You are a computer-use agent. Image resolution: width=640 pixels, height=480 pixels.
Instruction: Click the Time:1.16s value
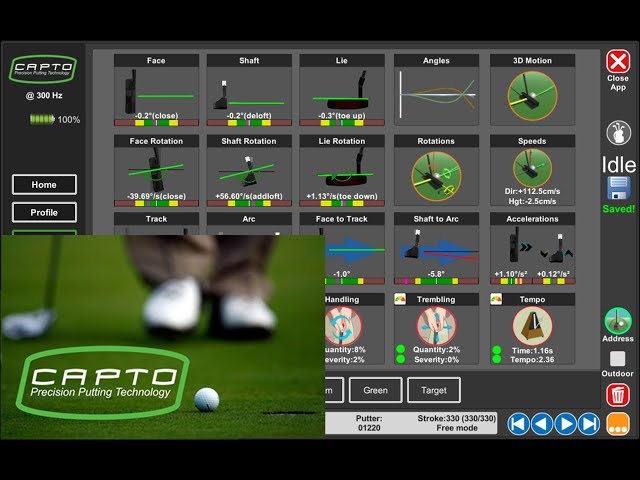532,351
